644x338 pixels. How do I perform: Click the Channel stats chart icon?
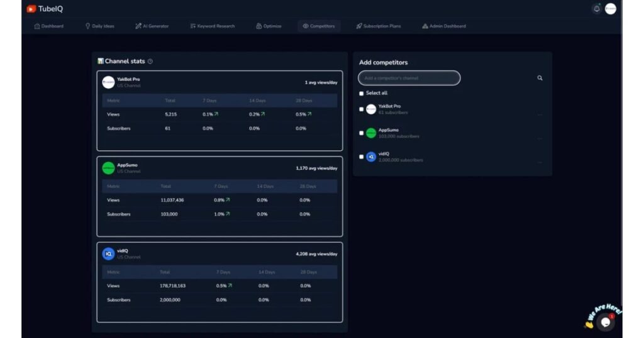point(100,61)
